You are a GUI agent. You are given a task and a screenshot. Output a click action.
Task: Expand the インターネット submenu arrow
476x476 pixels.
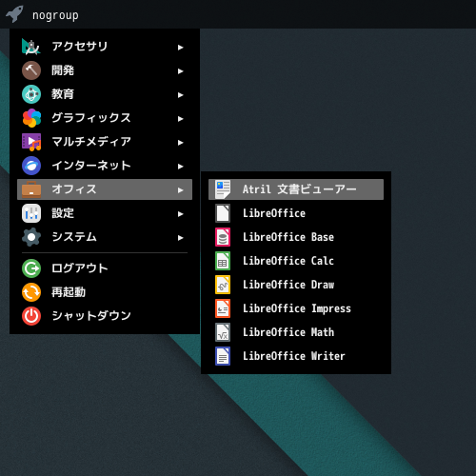pos(181,167)
